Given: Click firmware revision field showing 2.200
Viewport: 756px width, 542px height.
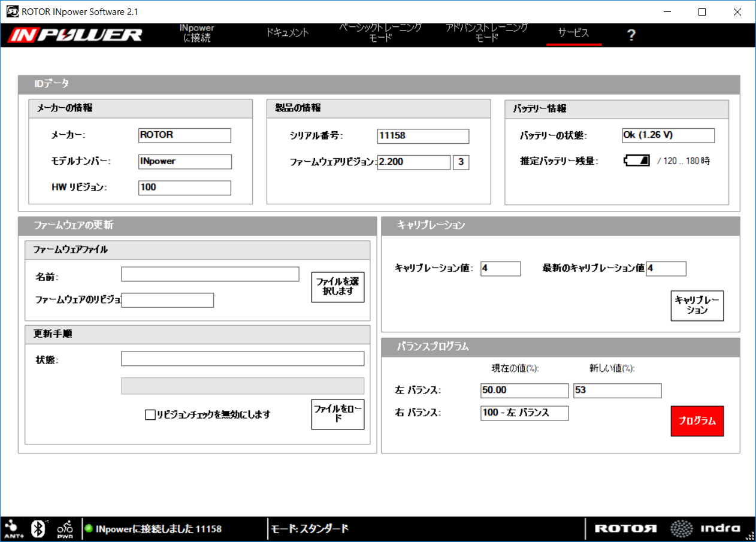Looking at the screenshot, I should (413, 162).
